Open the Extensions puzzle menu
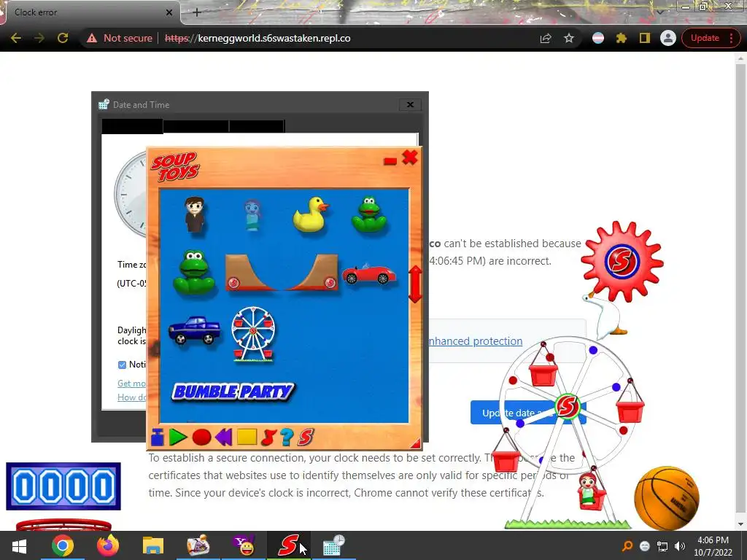 tap(622, 38)
